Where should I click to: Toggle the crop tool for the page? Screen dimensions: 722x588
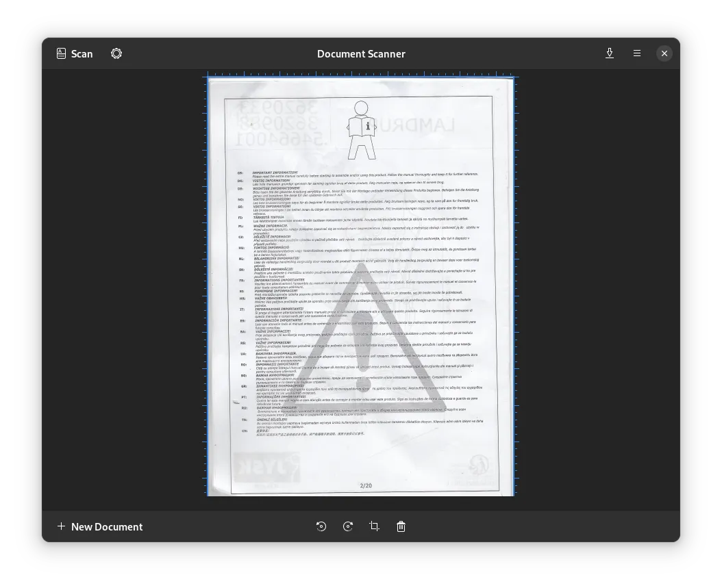374,526
